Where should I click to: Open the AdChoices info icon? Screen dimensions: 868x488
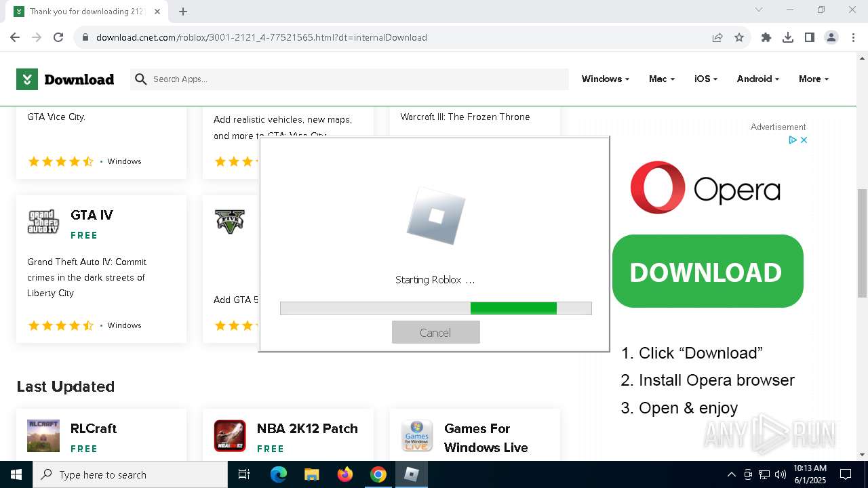pyautogui.click(x=793, y=140)
